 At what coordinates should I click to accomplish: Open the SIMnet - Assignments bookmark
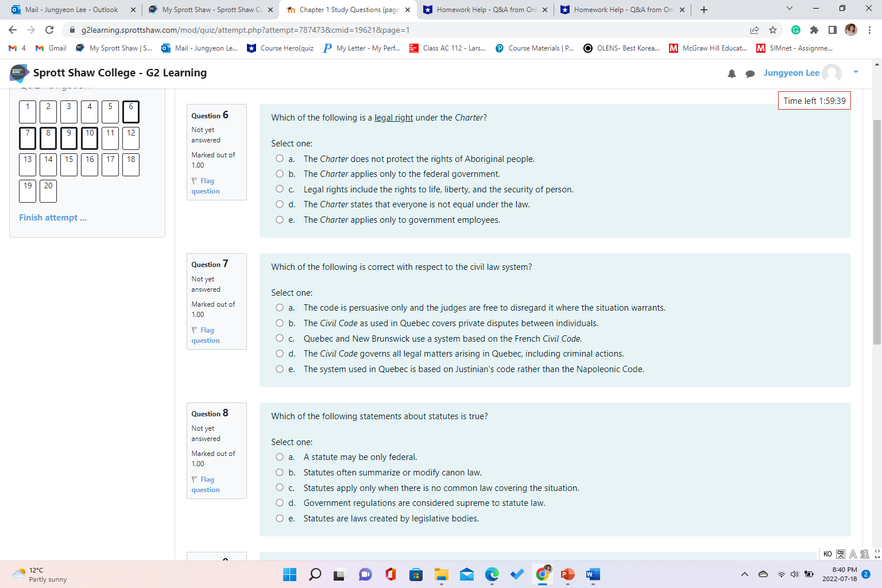click(794, 48)
